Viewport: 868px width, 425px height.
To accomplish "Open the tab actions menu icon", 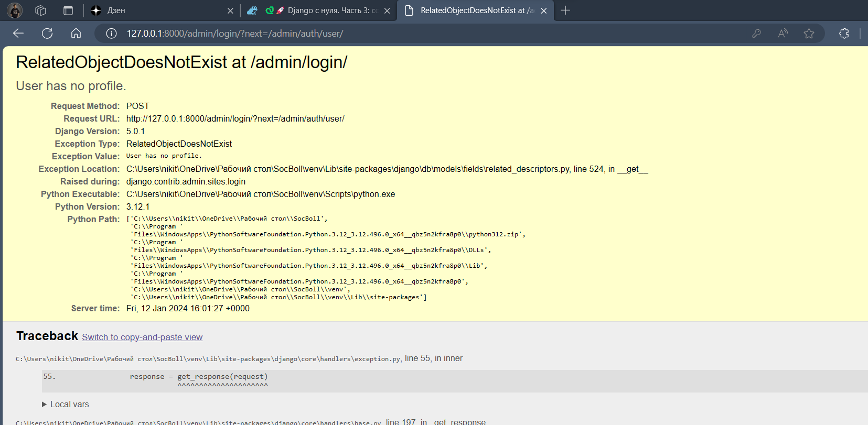I will 68,10.
